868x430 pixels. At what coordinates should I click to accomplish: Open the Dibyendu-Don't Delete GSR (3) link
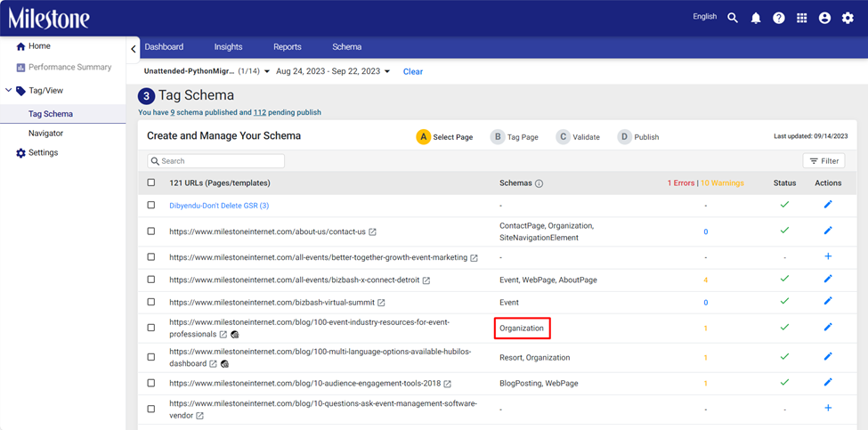[x=219, y=206]
